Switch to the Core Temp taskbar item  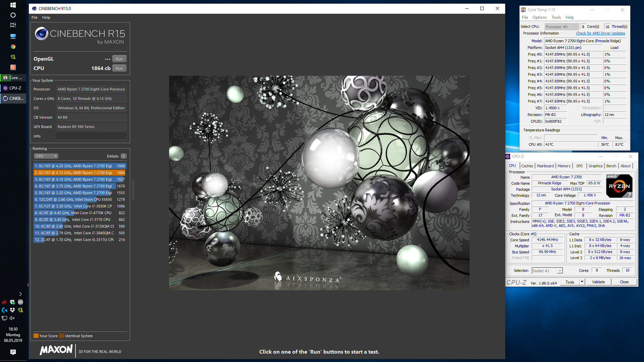(13, 78)
